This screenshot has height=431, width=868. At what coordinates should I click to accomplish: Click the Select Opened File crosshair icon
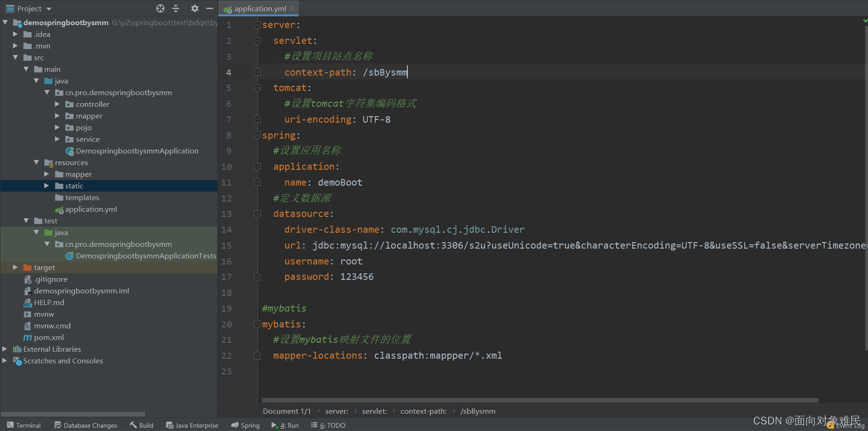160,8
